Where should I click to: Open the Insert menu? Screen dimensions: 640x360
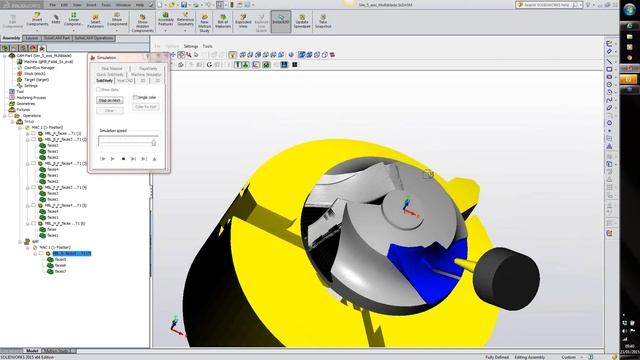[x=91, y=5]
